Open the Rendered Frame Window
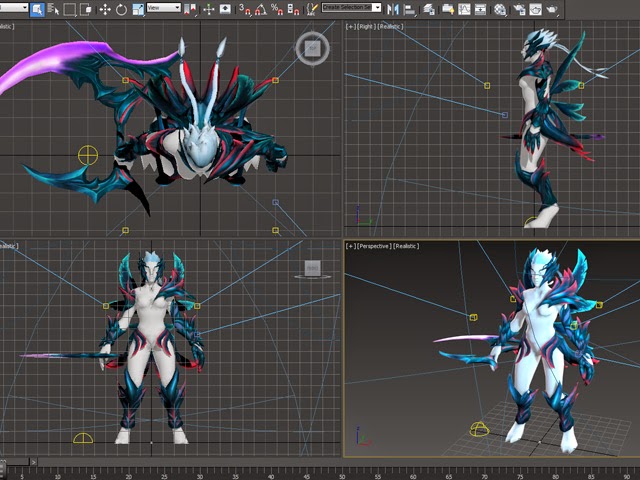 [536, 9]
